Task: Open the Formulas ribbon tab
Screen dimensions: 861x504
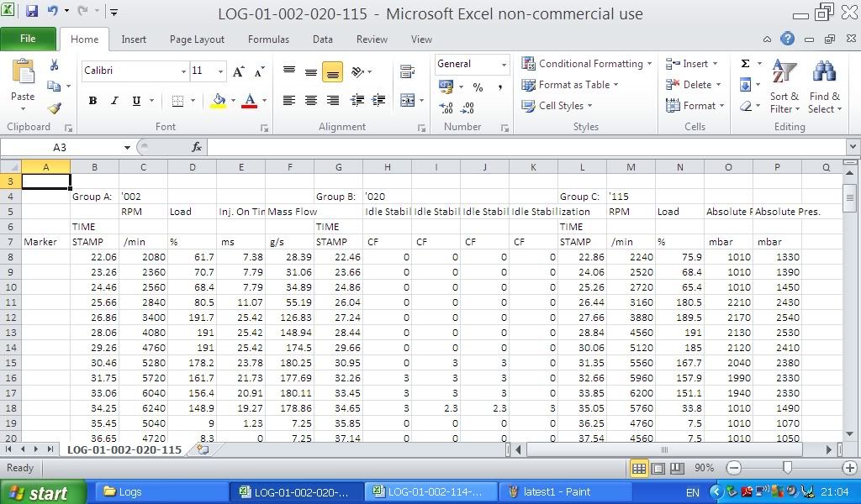Action: tap(268, 39)
